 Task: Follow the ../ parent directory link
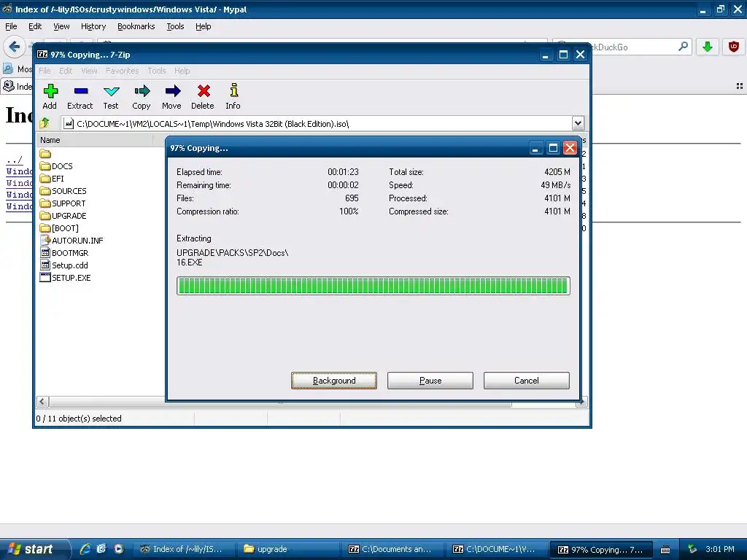pos(15,160)
